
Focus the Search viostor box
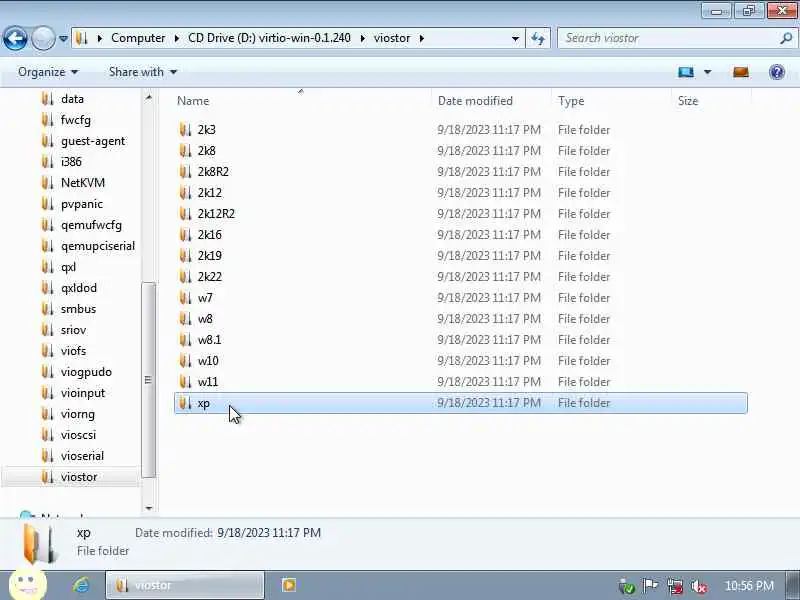click(668, 38)
